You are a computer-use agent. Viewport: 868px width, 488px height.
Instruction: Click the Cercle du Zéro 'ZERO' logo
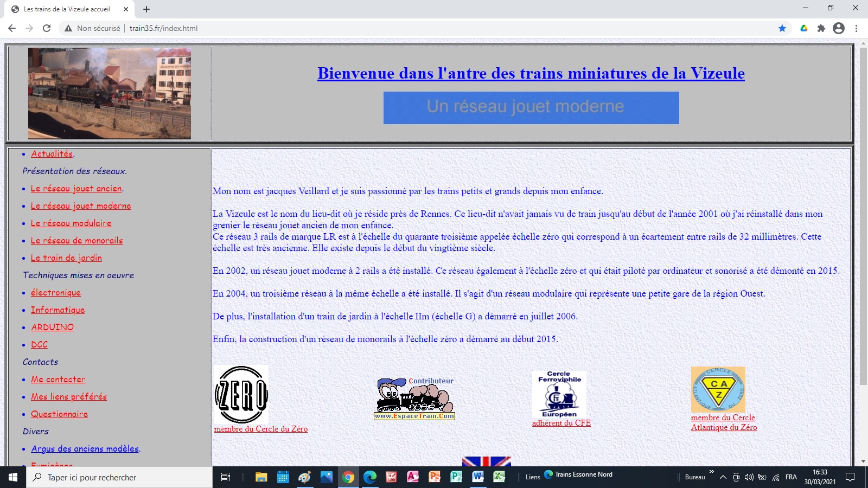[x=241, y=394]
